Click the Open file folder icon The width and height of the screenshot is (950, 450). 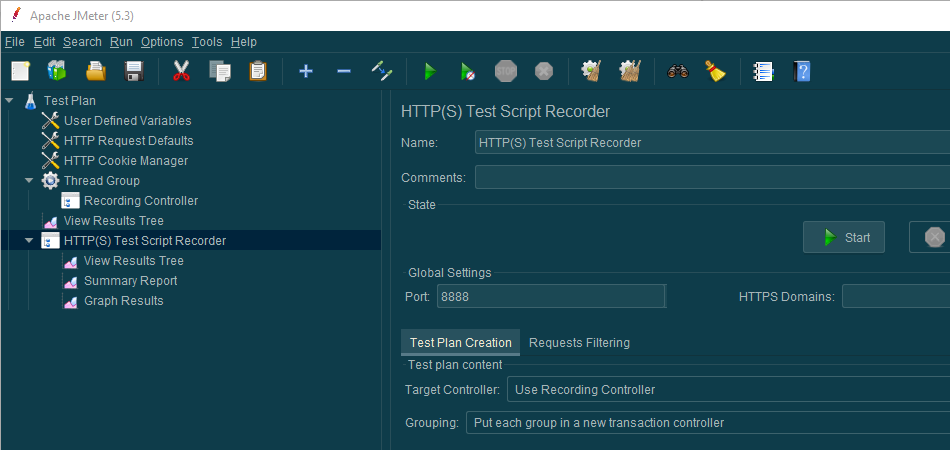click(96, 71)
